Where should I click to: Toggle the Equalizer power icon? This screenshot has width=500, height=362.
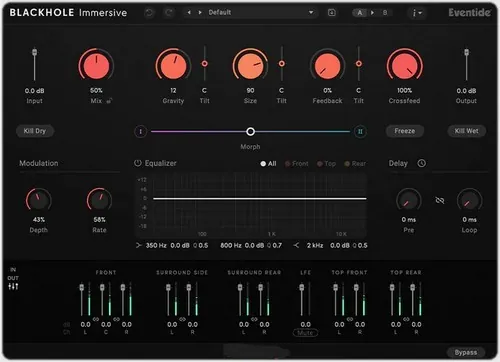click(x=138, y=163)
